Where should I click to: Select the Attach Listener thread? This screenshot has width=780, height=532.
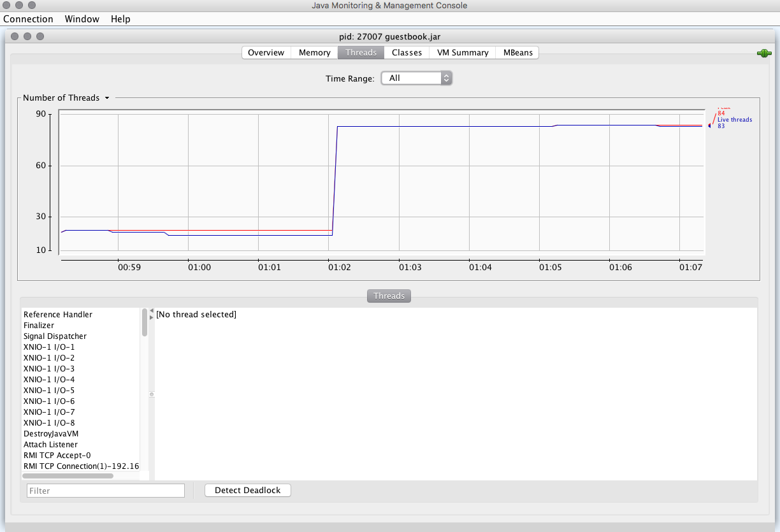coord(80,445)
